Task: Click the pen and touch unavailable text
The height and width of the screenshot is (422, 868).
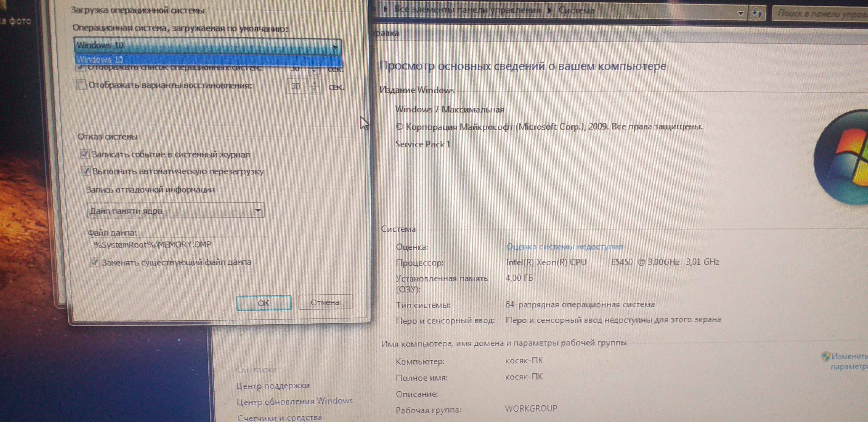Action: 613,320
